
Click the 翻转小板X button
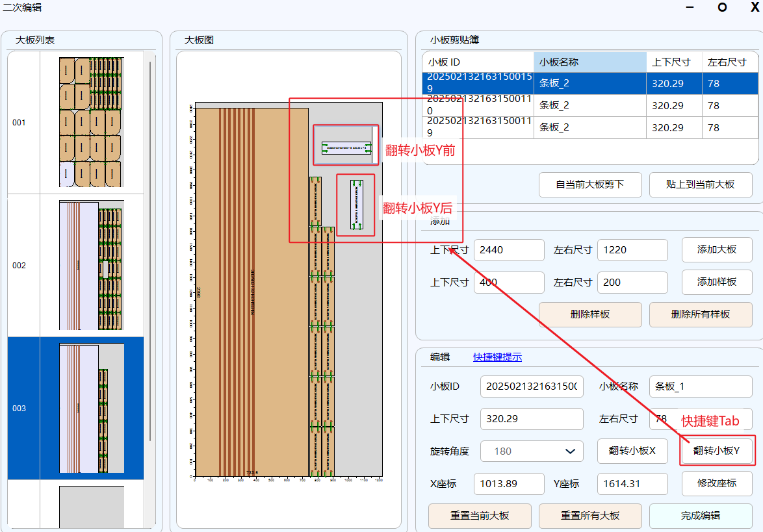point(632,451)
